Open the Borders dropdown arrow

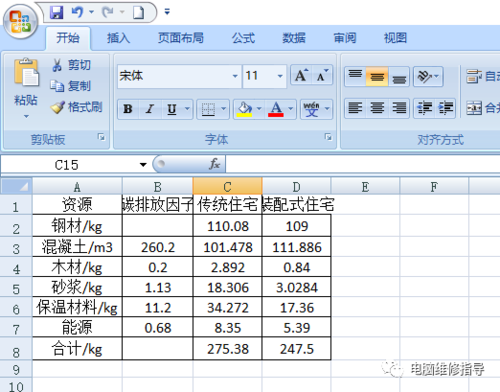(x=224, y=109)
